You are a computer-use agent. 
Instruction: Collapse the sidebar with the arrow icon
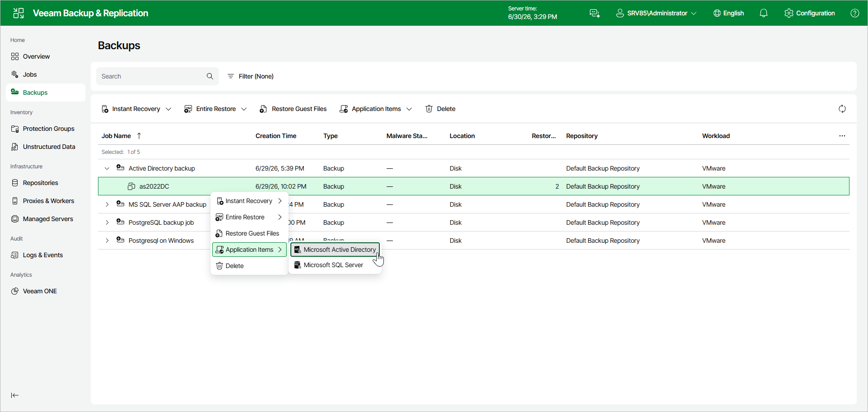15,395
